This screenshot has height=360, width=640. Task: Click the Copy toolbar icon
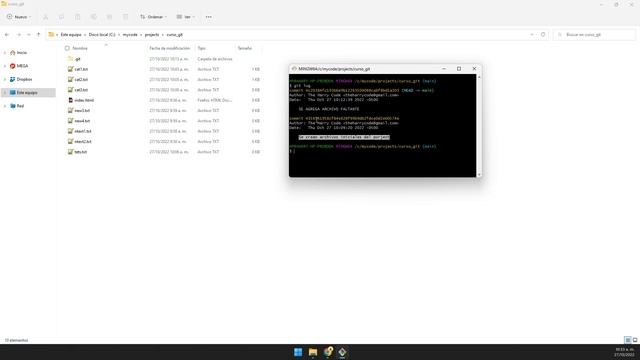click(x=62, y=17)
